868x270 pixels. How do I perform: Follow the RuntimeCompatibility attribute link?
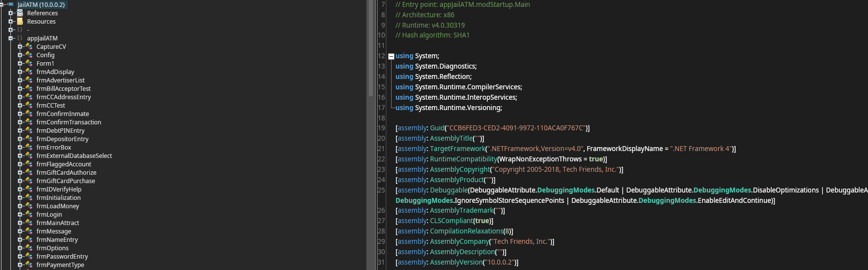(x=464, y=159)
